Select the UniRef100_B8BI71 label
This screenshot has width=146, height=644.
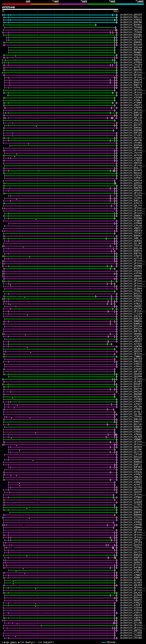131,85
